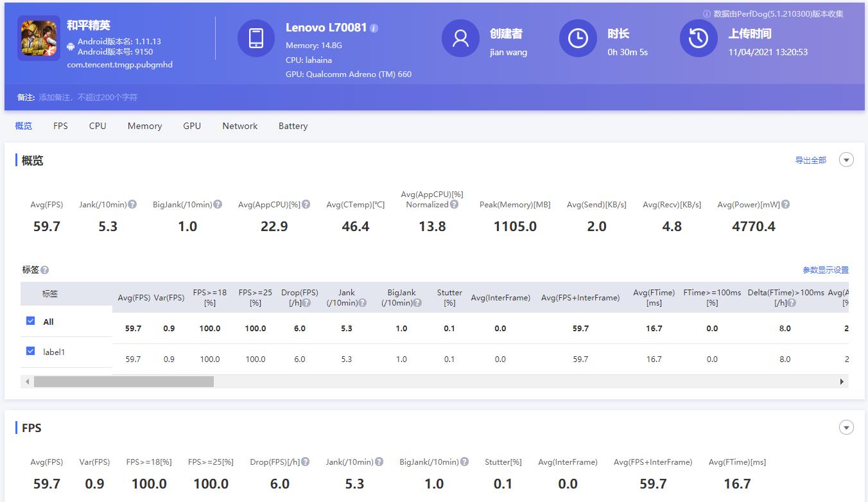Uncheck the label1 checkbox

point(30,351)
